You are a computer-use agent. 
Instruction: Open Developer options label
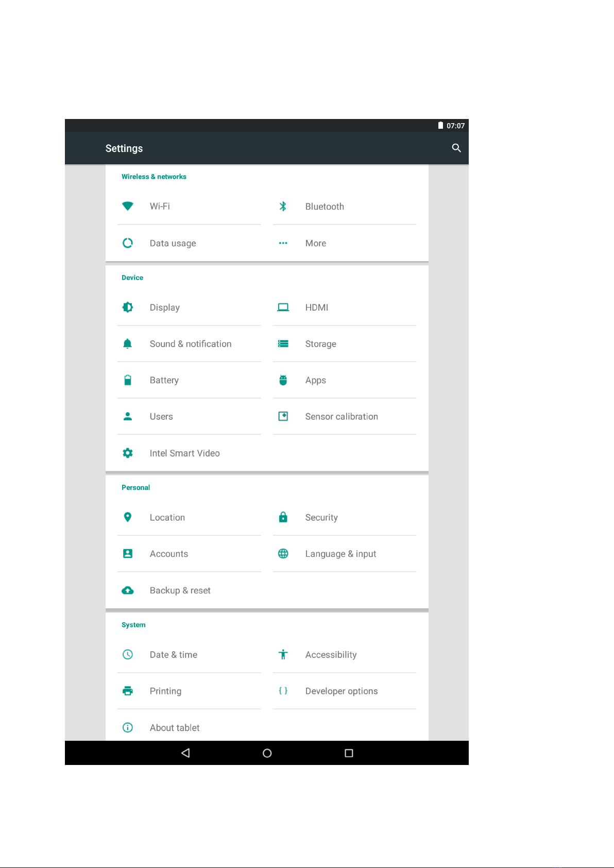pos(342,691)
